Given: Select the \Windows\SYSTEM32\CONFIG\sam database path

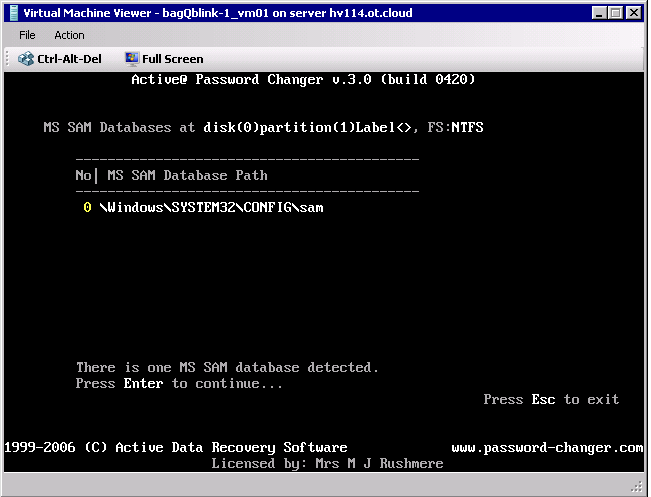Looking at the screenshot, I should [211, 207].
